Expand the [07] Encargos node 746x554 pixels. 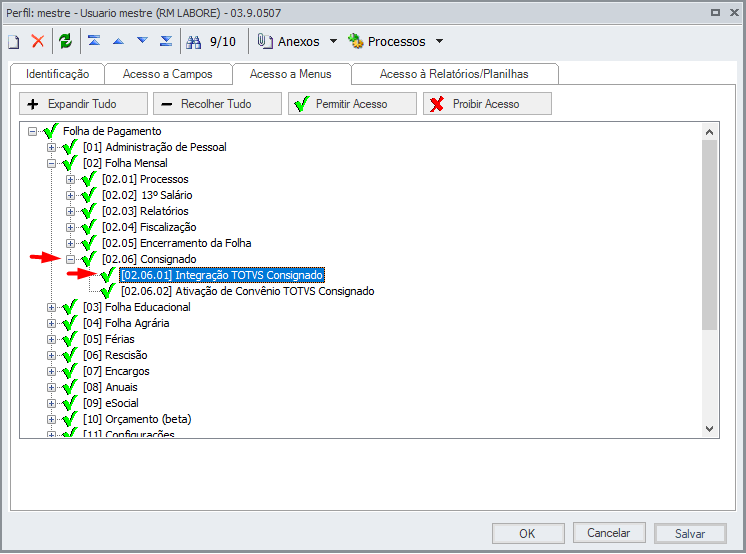click(x=51, y=371)
